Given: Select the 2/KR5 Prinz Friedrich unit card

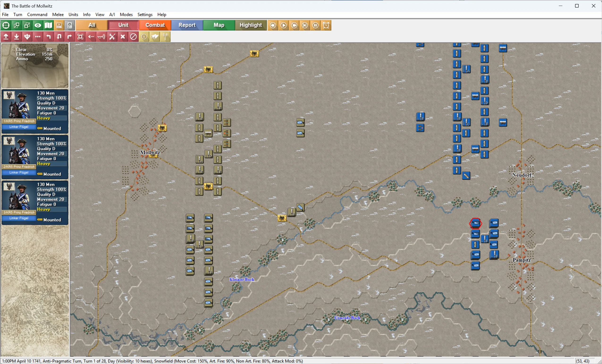Looking at the screenshot, I should coord(35,157).
